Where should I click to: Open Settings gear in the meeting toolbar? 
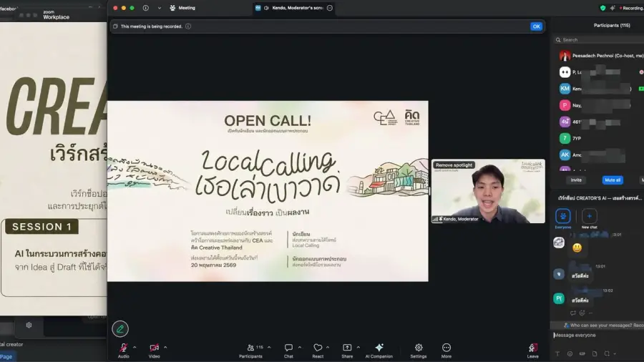tap(419, 348)
